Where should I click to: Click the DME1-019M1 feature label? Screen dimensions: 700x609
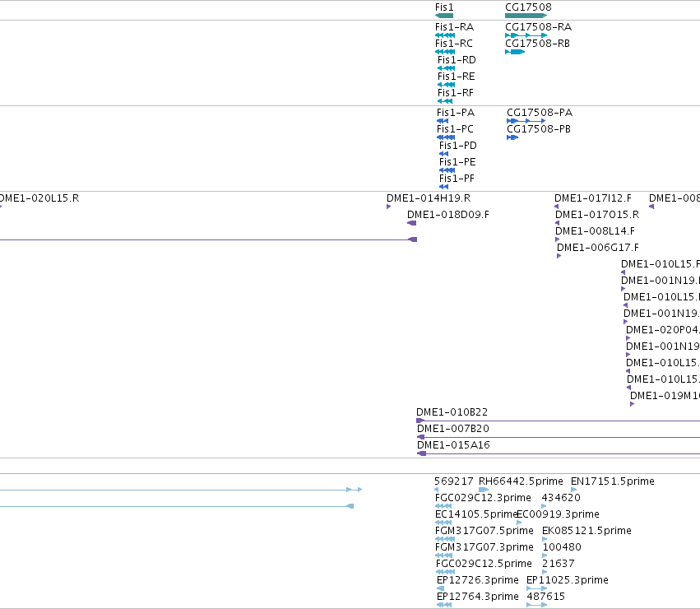click(x=665, y=395)
